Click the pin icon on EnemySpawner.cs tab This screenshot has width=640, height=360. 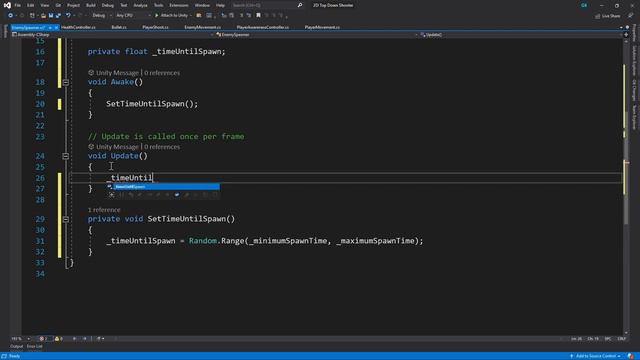tap(50, 27)
